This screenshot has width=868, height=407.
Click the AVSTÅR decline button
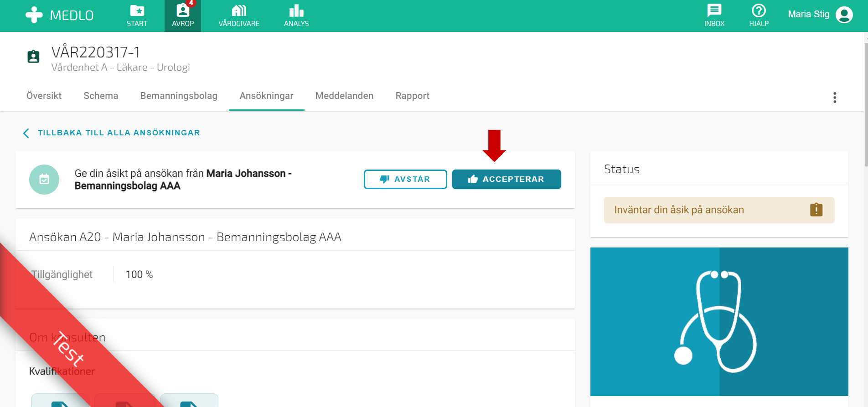pyautogui.click(x=405, y=179)
